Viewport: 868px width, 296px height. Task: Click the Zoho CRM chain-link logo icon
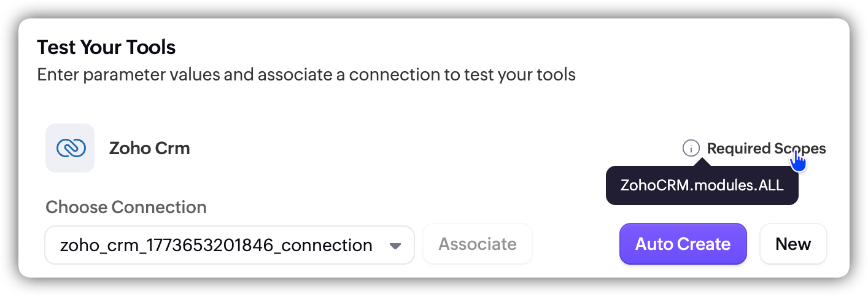[x=70, y=148]
